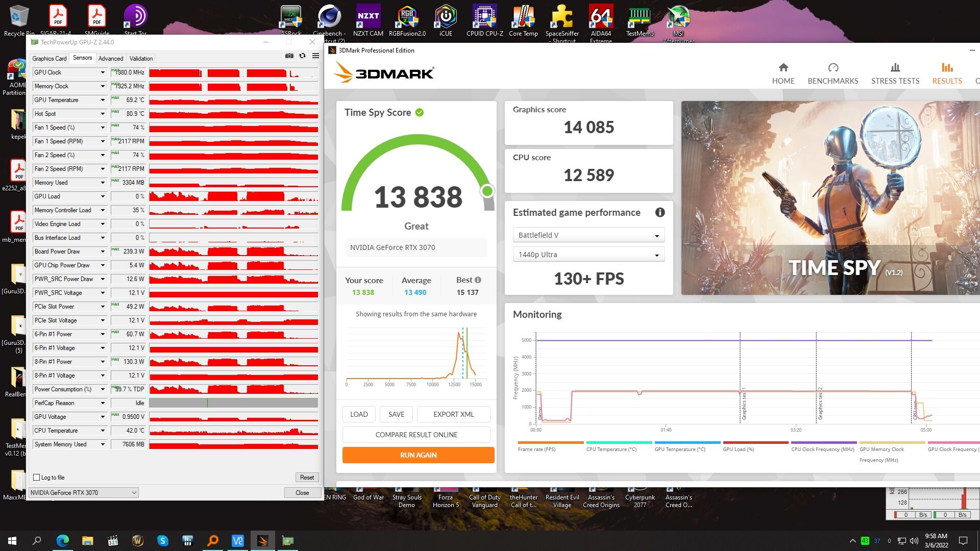The width and height of the screenshot is (980, 551).
Task: Open the NVIDIA GeForce RTX 3070 GPU selector
Action: (83, 493)
